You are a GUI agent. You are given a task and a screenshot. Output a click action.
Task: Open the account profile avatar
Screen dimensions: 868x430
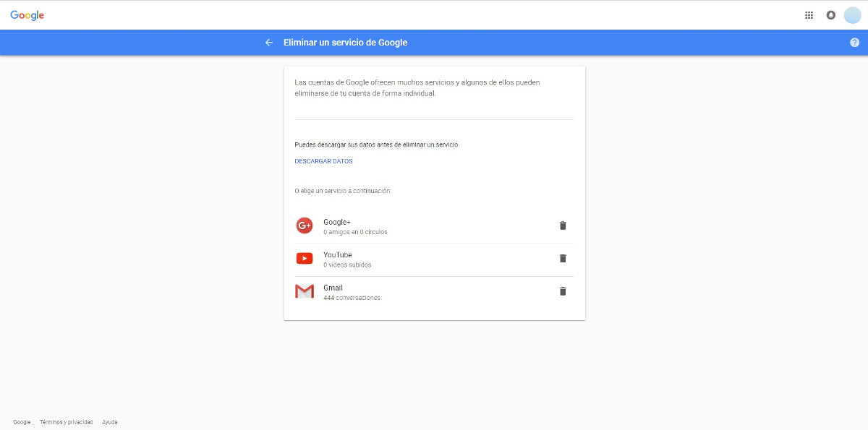click(853, 15)
